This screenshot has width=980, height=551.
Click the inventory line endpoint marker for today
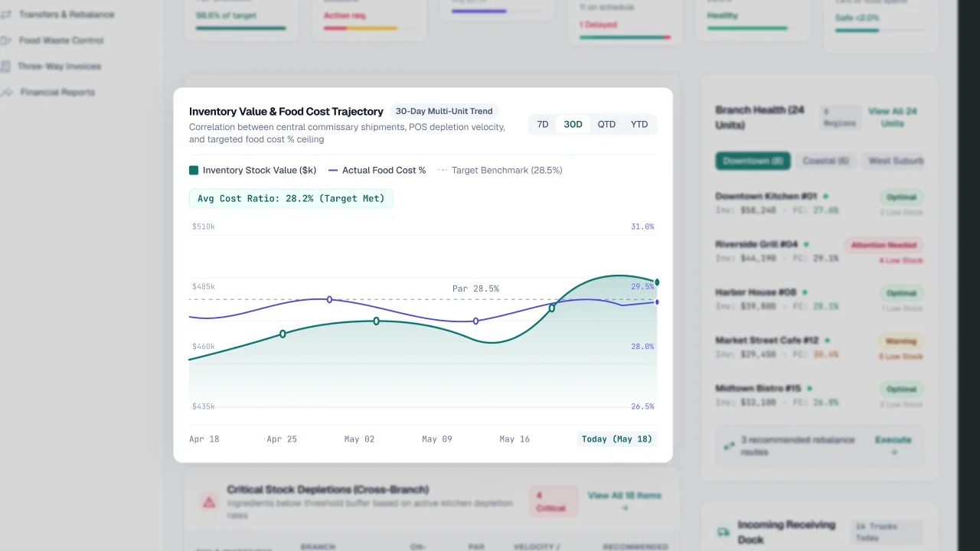click(x=657, y=282)
